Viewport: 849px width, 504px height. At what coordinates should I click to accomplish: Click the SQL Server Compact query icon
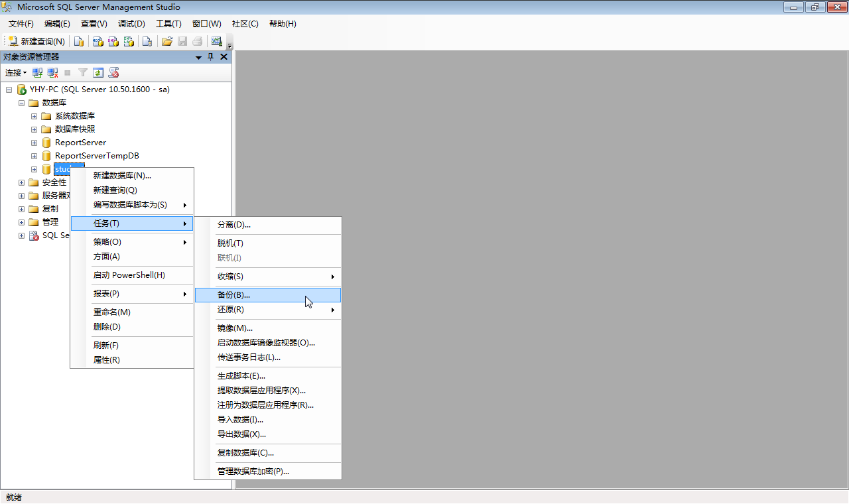[147, 41]
